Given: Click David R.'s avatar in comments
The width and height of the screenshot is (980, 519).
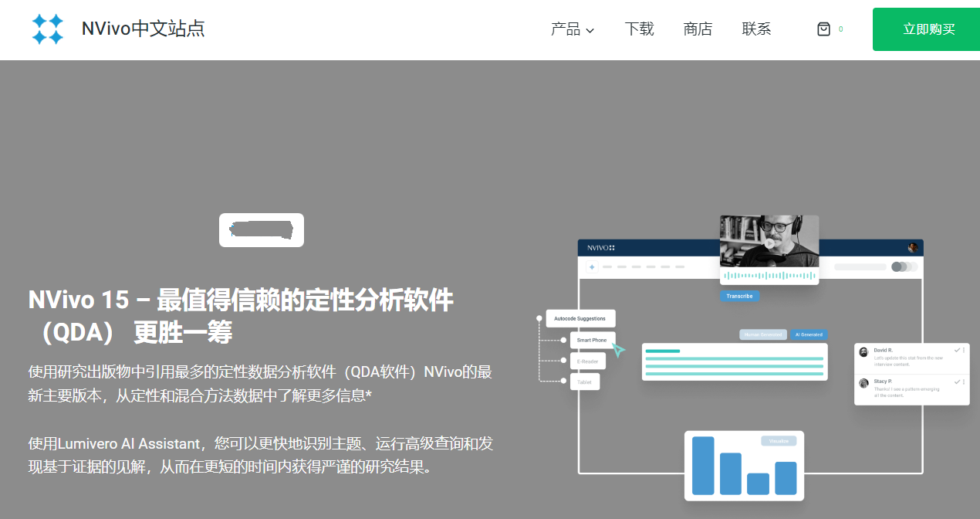Looking at the screenshot, I should [863, 352].
